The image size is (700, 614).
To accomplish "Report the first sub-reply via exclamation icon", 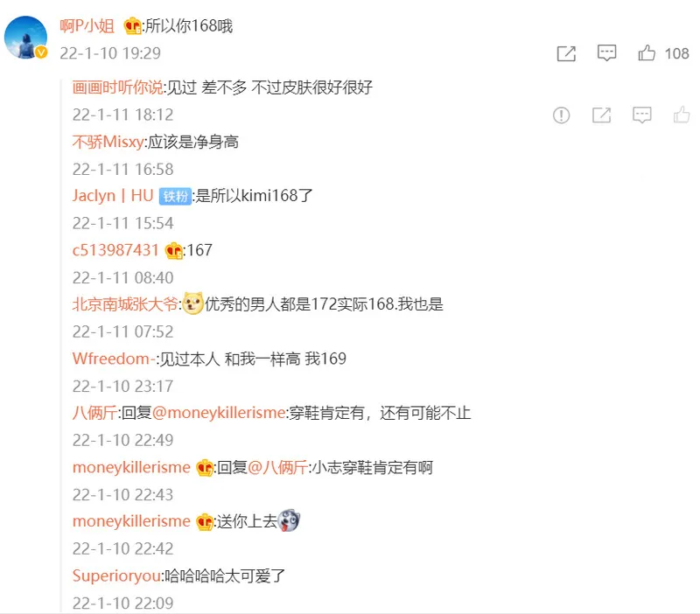I will pos(561,115).
